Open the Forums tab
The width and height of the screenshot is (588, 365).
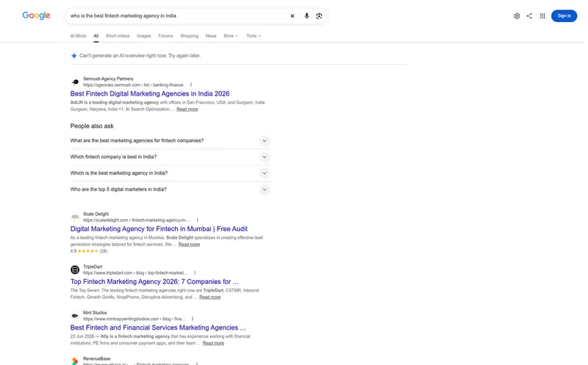click(x=165, y=36)
